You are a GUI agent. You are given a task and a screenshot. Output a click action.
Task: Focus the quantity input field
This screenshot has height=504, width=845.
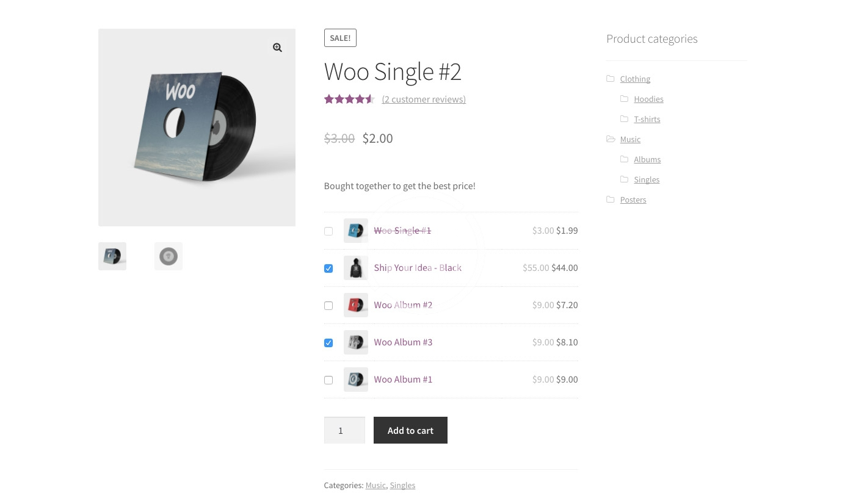click(x=344, y=430)
